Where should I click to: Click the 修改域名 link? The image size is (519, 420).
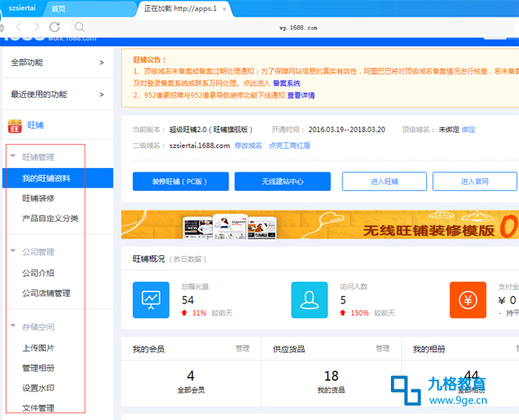tap(249, 146)
